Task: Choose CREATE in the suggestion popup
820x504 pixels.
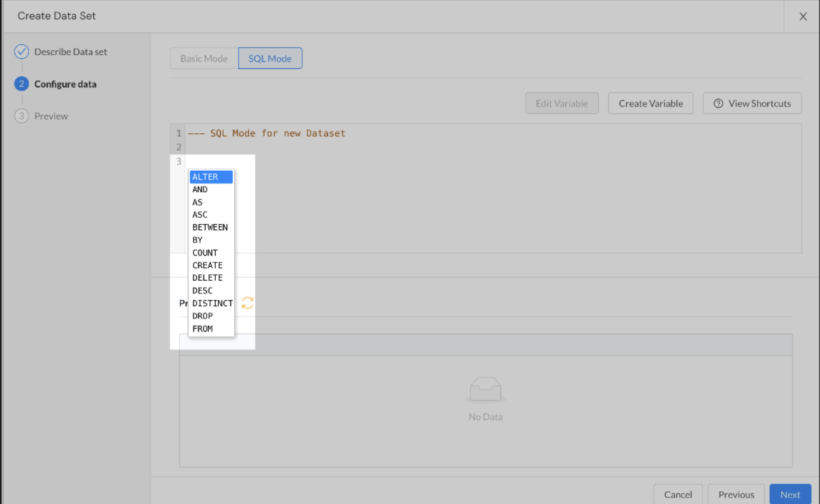Action: (211, 265)
